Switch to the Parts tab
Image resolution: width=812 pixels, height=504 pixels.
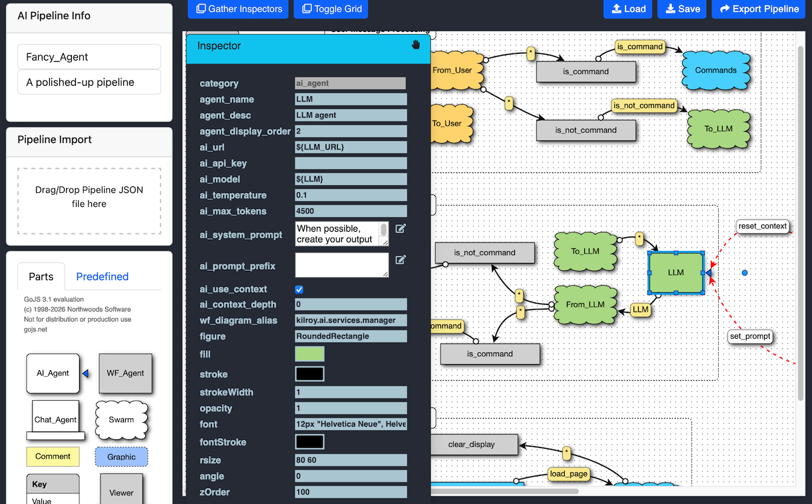[41, 276]
